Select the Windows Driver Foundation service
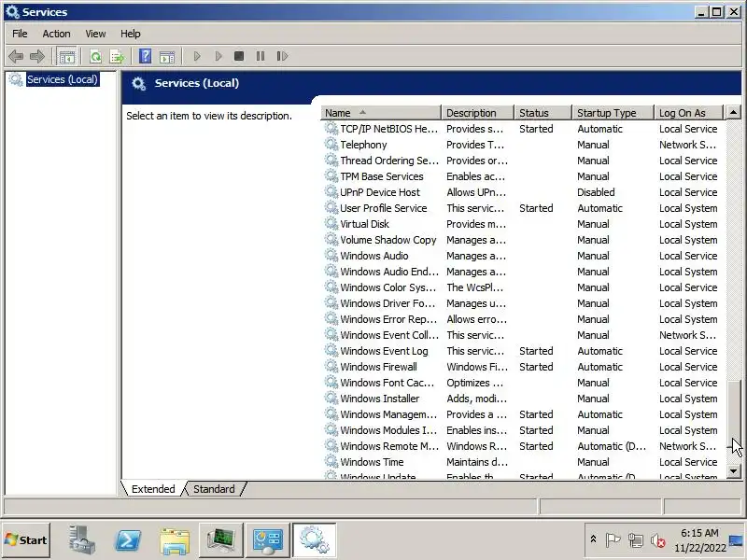The height and width of the screenshot is (560, 747). [522, 303]
